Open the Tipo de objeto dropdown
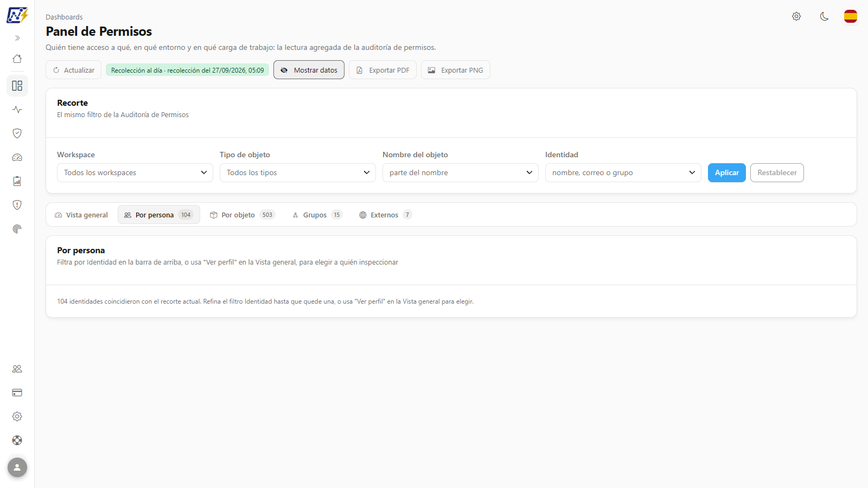The width and height of the screenshot is (868, 488). 298,172
